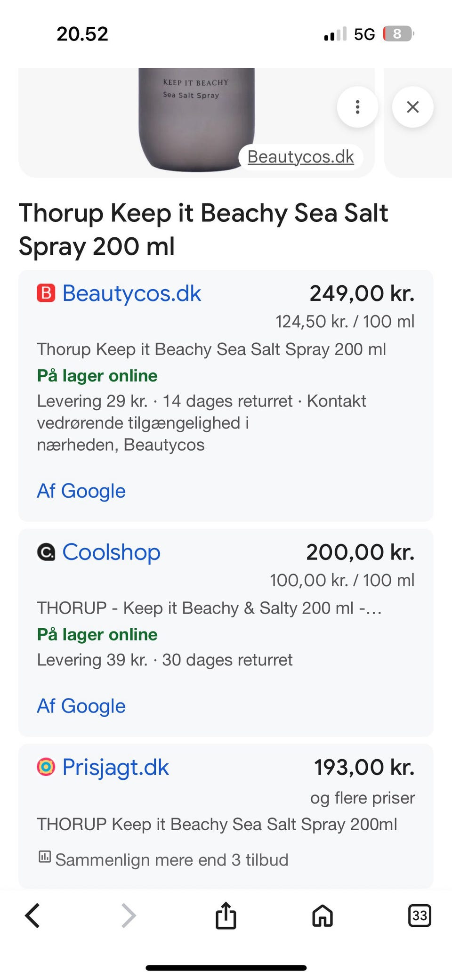Tap the compare chart icon beside Sammenlign
Image resolution: width=452 pixels, height=980 pixels.
click(45, 857)
